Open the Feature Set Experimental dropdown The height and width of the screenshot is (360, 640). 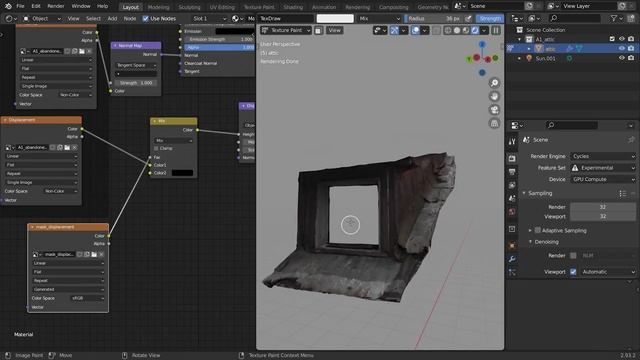[603, 168]
